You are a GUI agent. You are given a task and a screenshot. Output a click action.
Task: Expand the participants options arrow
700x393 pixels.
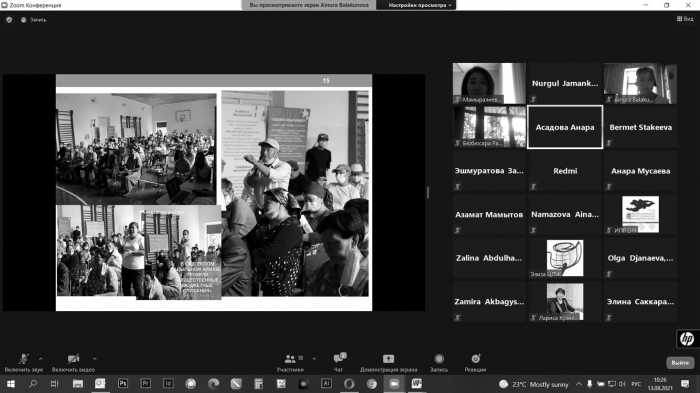tap(314, 359)
